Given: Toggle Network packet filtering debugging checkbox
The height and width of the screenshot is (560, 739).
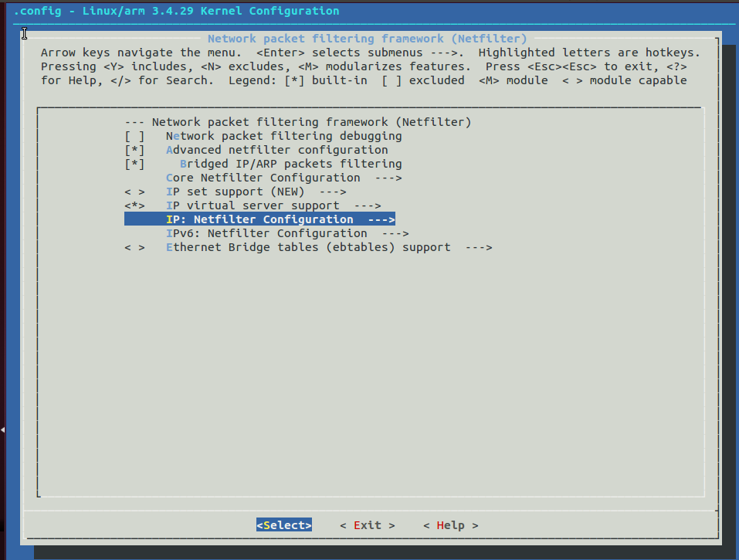Looking at the screenshot, I should click(x=134, y=136).
